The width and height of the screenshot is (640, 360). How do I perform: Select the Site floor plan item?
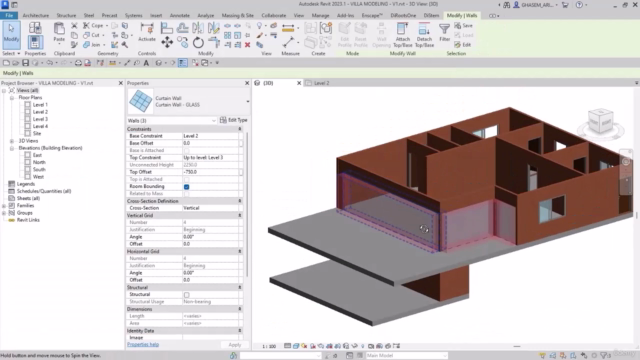[37, 133]
